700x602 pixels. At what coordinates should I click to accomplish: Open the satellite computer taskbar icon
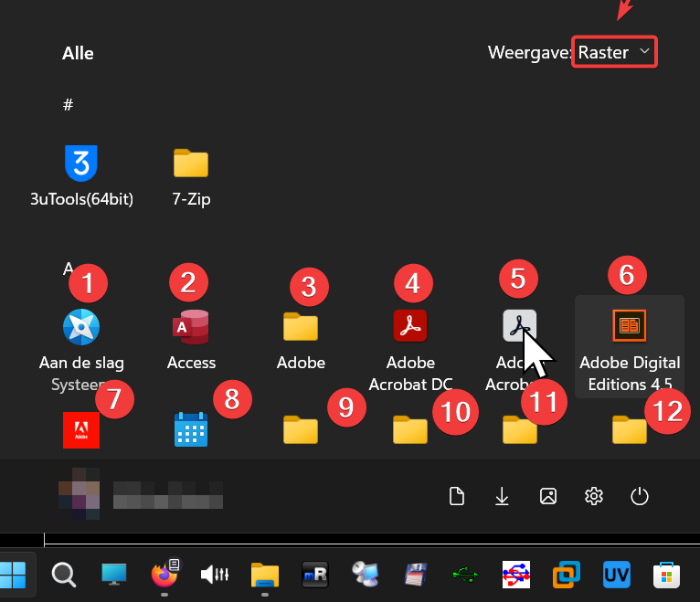(366, 575)
